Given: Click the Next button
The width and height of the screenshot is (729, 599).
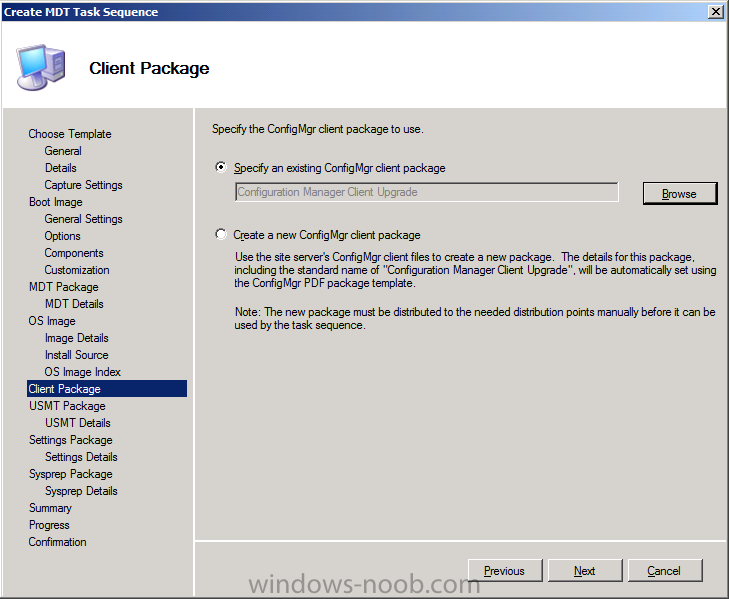Looking at the screenshot, I should (584, 570).
